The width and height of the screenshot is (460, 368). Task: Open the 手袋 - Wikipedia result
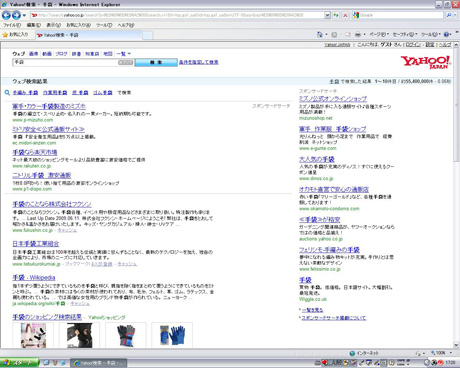tap(34, 277)
